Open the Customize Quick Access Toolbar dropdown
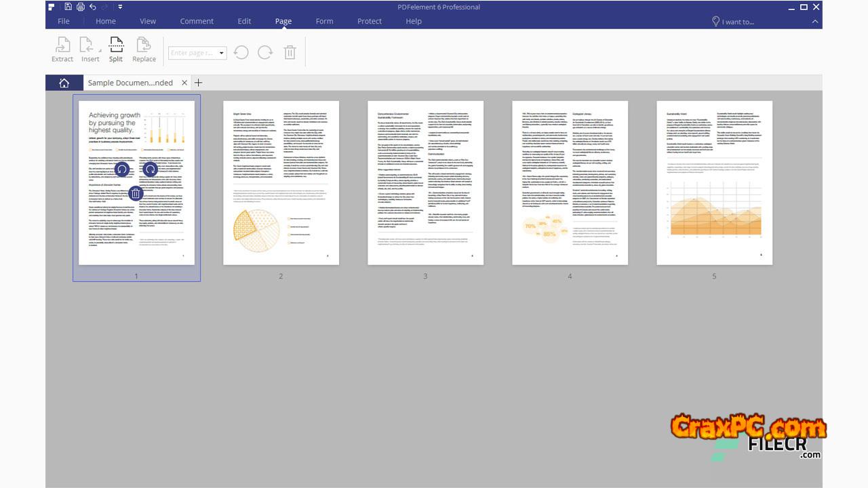This screenshot has width=868, height=488. [120, 7]
